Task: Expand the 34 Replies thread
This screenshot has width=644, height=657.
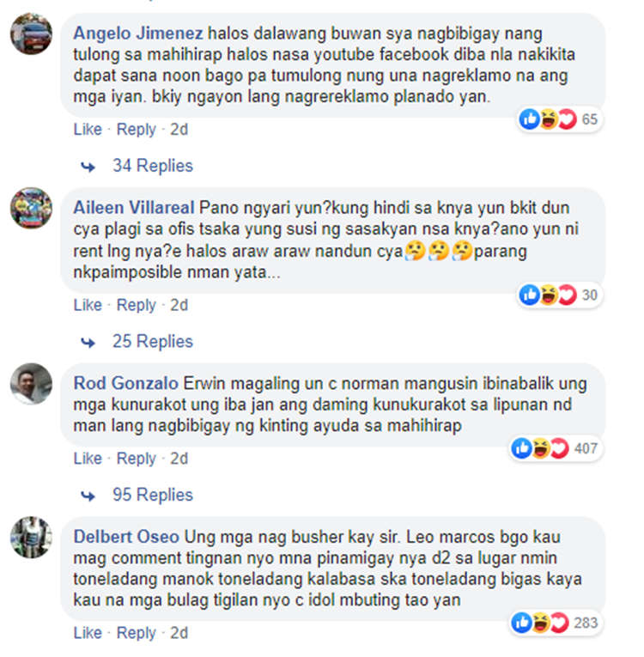Action: tap(153, 166)
